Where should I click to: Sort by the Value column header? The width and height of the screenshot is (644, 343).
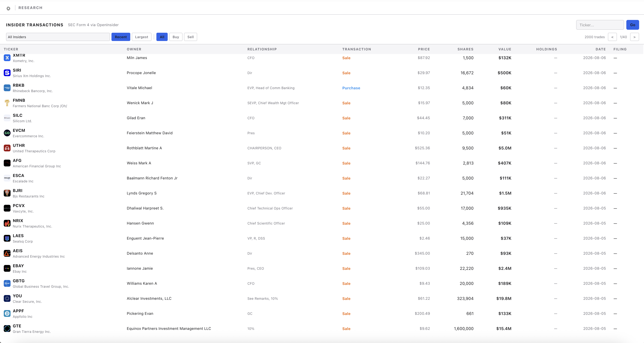tap(505, 49)
